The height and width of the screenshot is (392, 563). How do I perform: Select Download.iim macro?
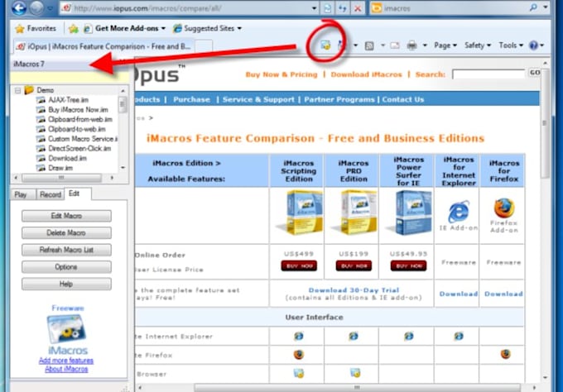point(61,158)
